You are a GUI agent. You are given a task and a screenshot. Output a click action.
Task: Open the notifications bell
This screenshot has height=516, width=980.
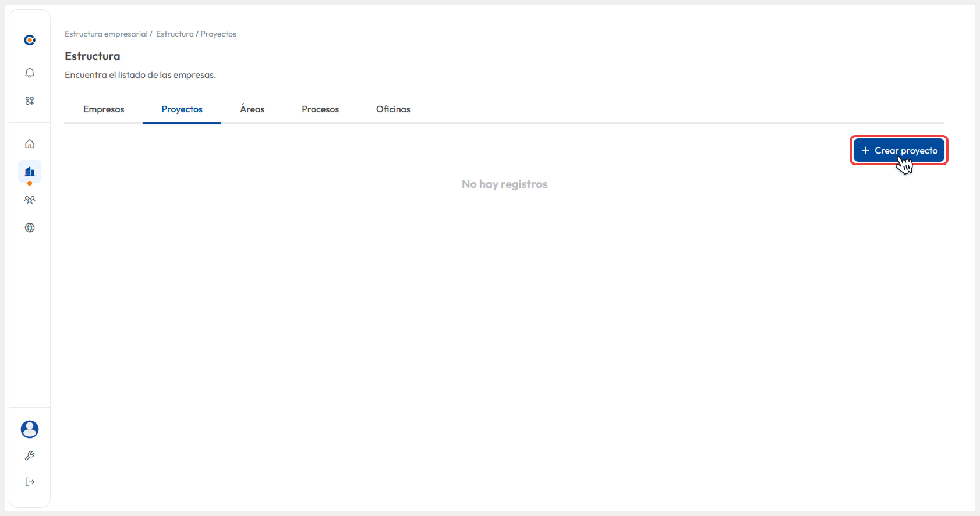(30, 73)
